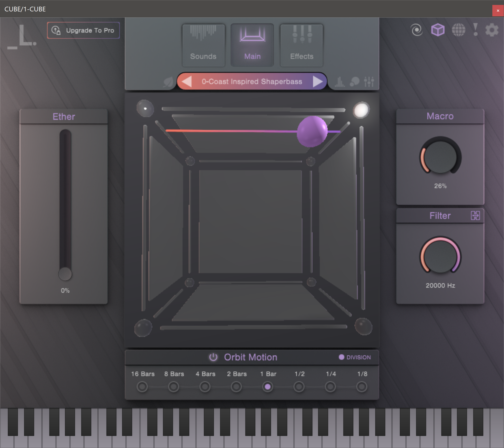Close the CUBE plugin window
Screen dimensions: 504x448
(x=498, y=11)
